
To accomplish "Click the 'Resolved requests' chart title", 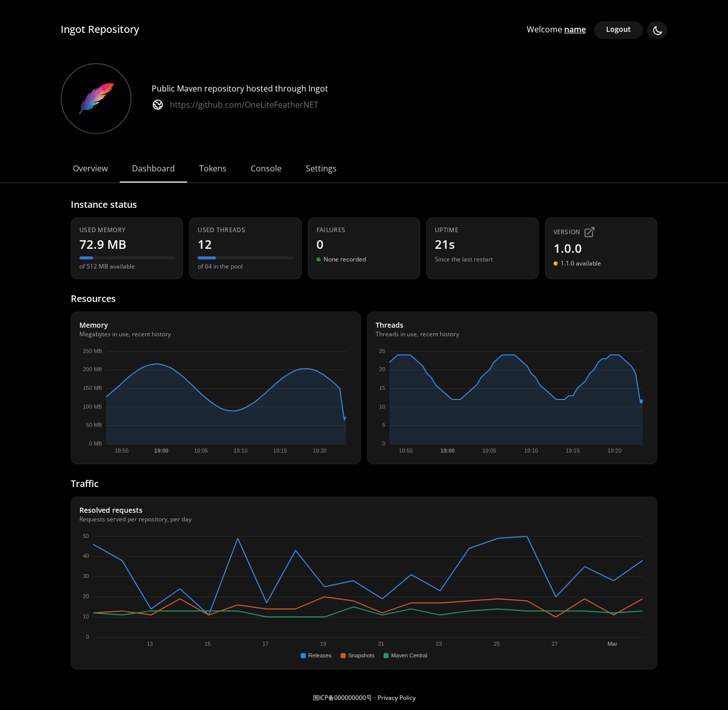I will click(x=111, y=510).
